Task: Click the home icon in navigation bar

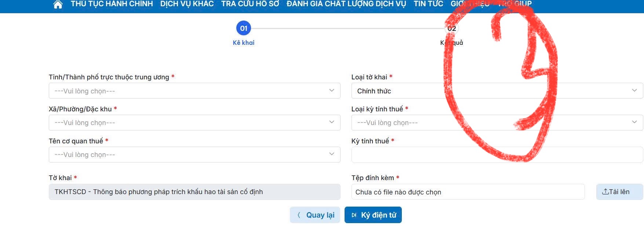Action: coord(58,4)
